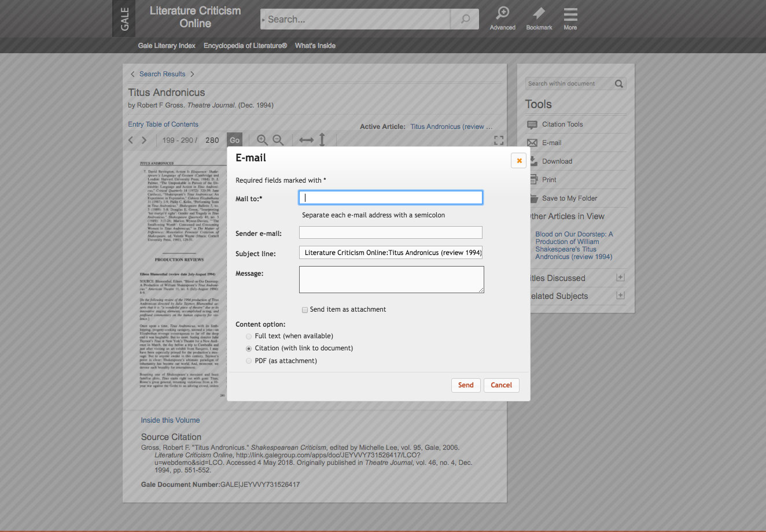Click the Download tool

click(557, 161)
